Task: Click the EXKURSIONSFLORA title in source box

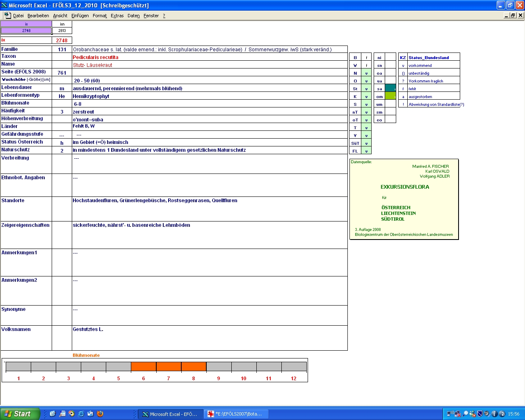Action: coord(405,187)
